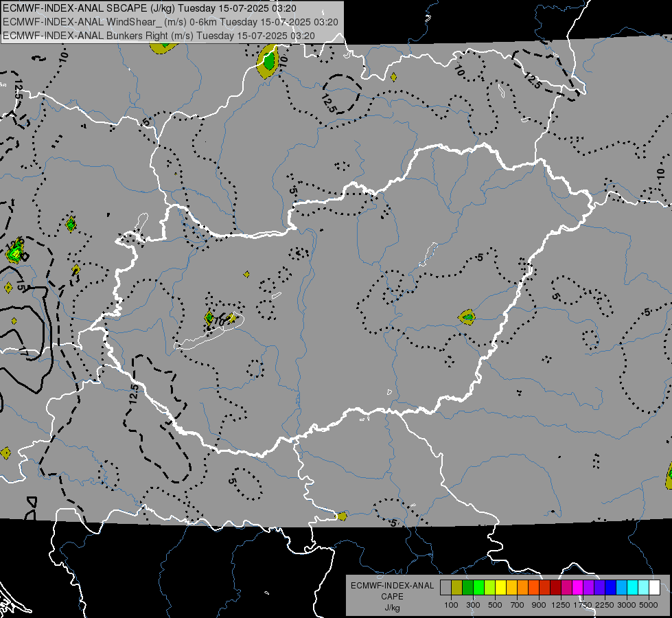The height and width of the screenshot is (618, 672).
Task: Click the dark red legend swatch
Action: tap(556, 588)
